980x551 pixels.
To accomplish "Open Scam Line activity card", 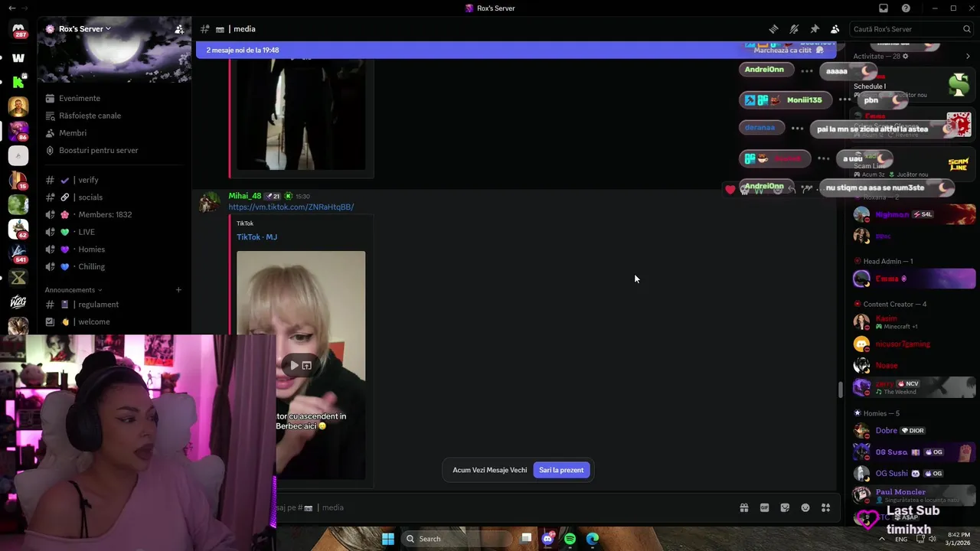I will [913, 165].
